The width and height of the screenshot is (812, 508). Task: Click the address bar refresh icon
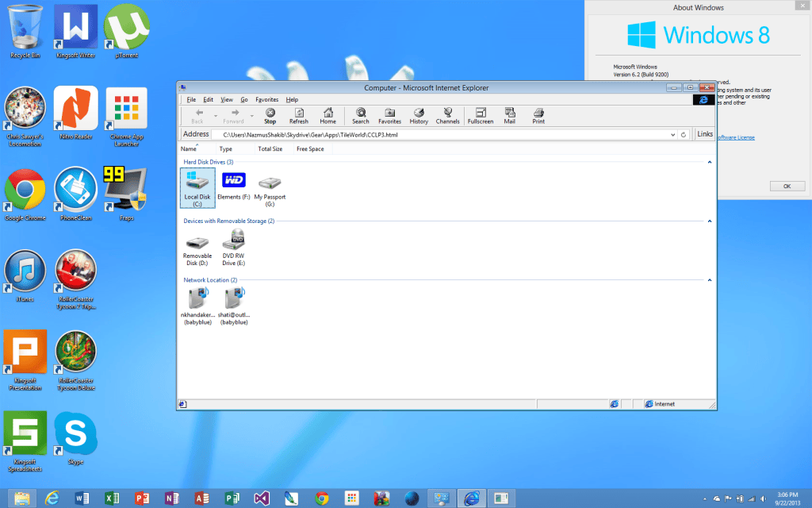tap(683, 134)
